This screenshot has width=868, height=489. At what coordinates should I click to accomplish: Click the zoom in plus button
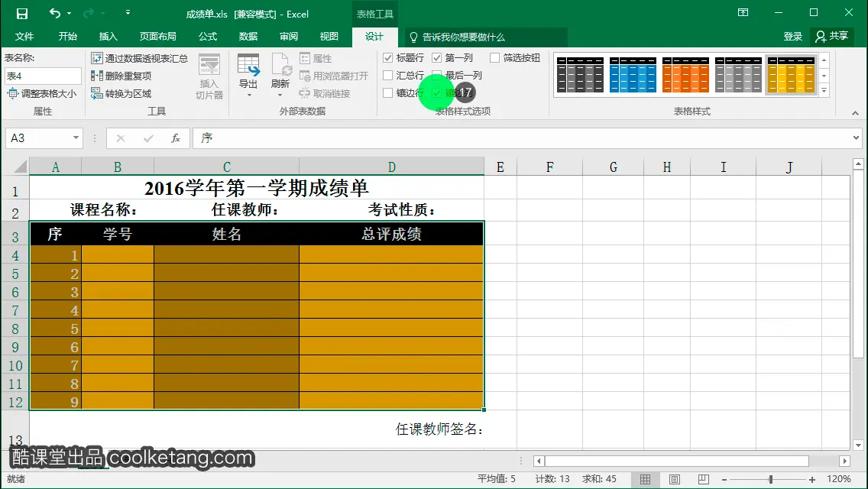(x=812, y=480)
